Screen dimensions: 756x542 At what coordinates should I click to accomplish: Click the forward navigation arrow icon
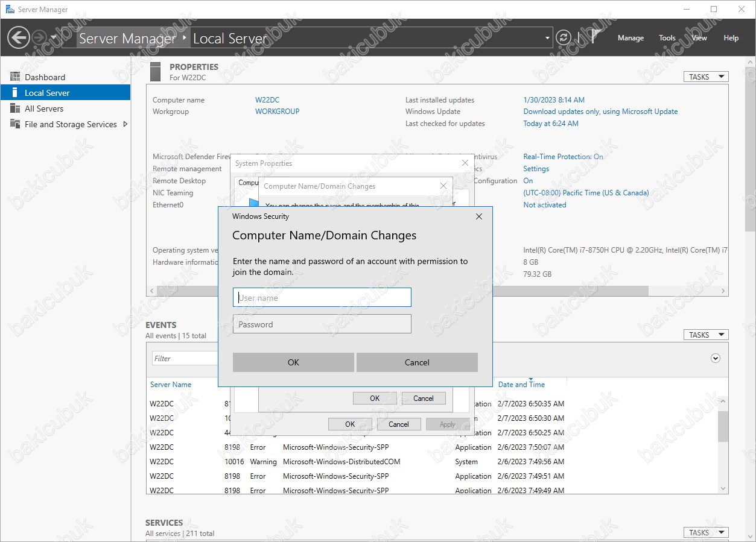(39, 37)
